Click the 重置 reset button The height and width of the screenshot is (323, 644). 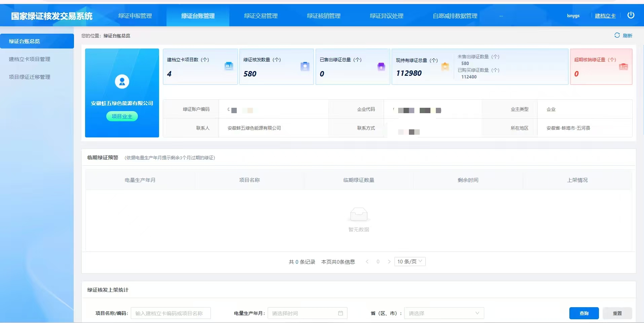[617, 313]
